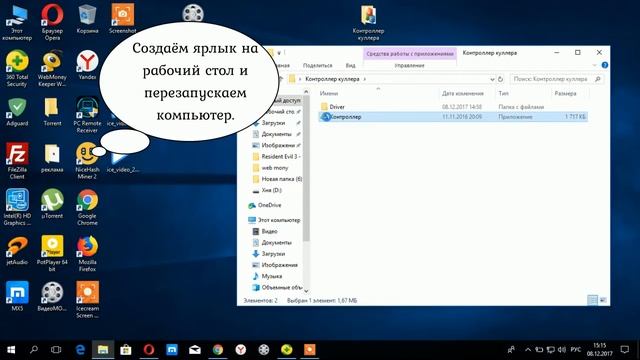Open the 360 Total Security desktop icon

coord(17,68)
